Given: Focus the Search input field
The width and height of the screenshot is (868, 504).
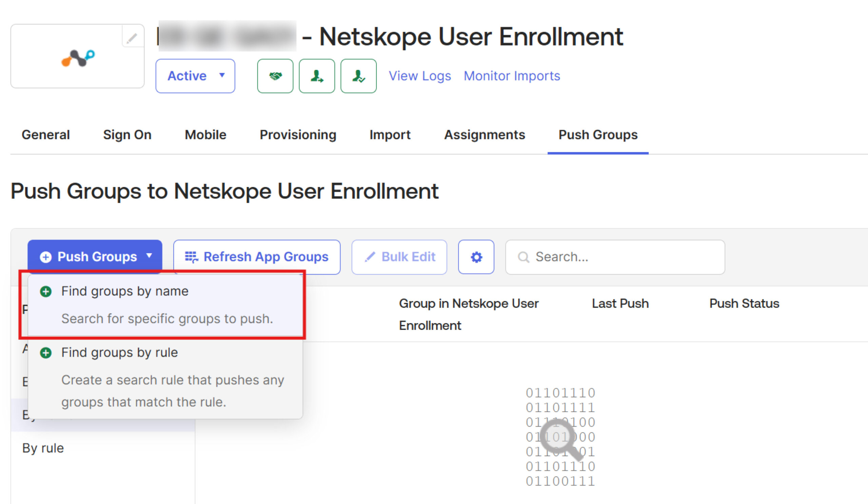Looking at the screenshot, I should click(615, 257).
